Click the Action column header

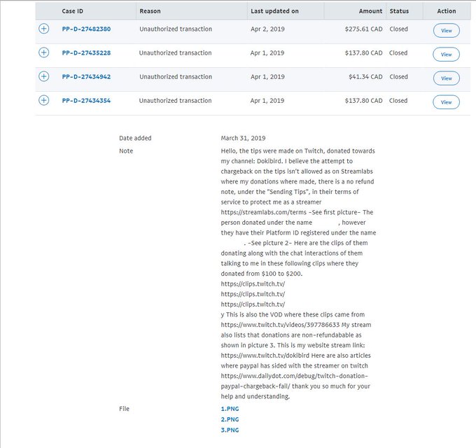(x=447, y=11)
